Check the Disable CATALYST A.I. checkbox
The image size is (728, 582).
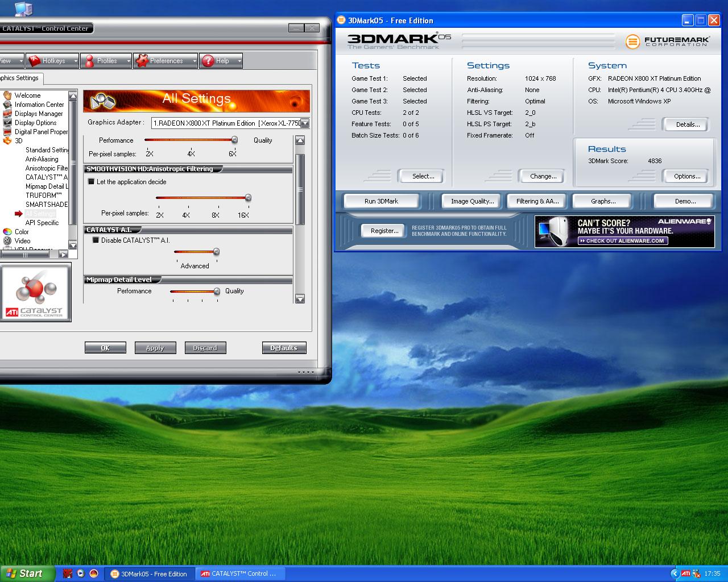(96, 240)
